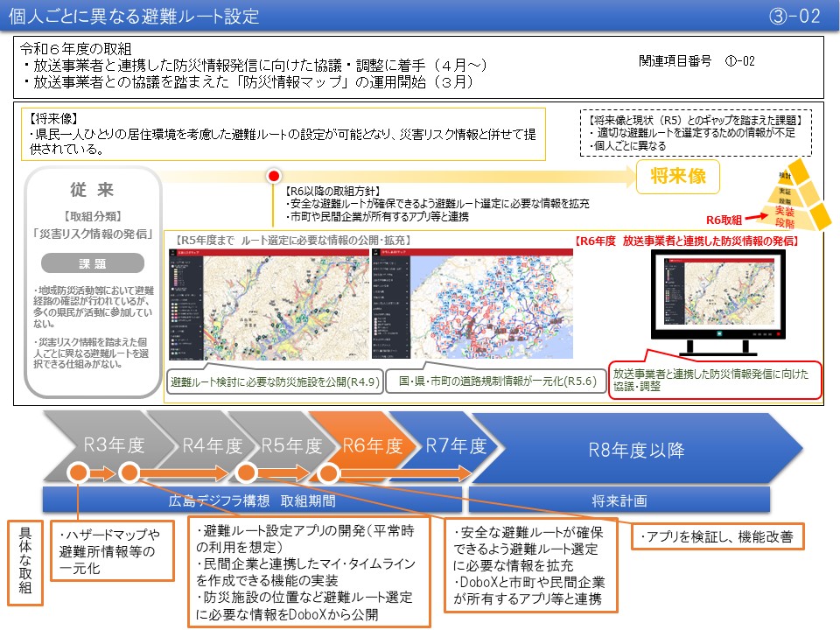Select the R4年度 chevron arrow
This screenshot has height=630, width=840.
click(x=212, y=446)
